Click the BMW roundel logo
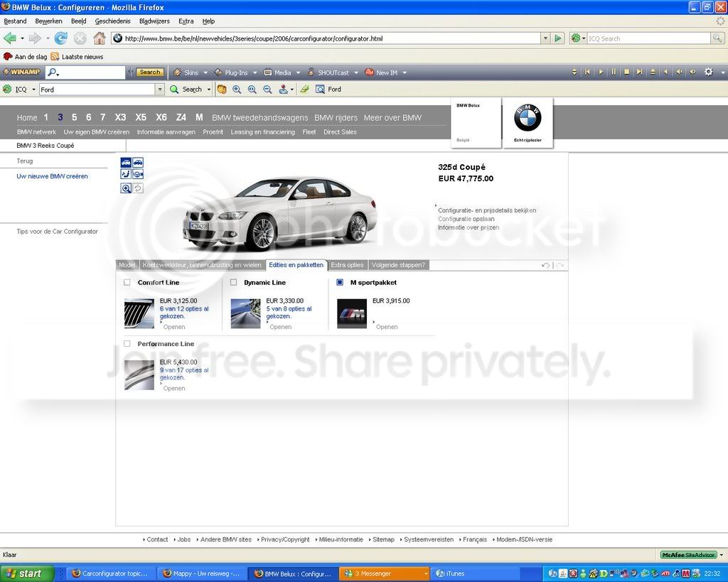The image size is (728, 582). coord(528,118)
